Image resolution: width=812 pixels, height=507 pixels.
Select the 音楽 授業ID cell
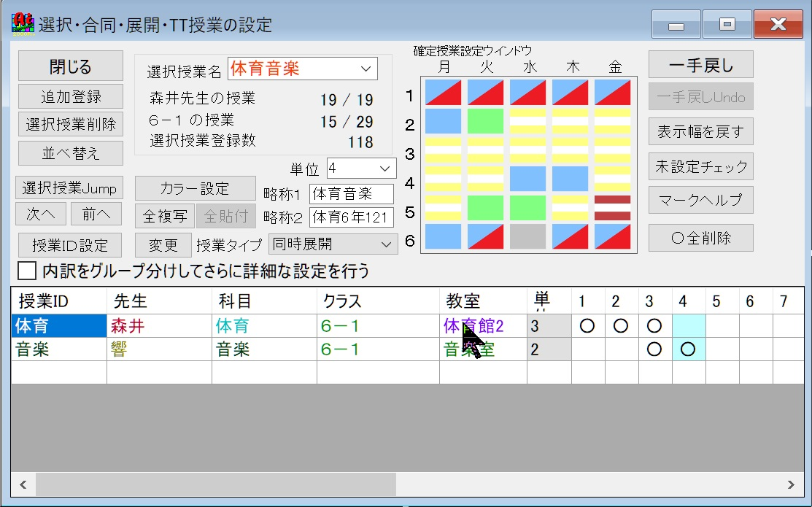pyautogui.click(x=58, y=349)
